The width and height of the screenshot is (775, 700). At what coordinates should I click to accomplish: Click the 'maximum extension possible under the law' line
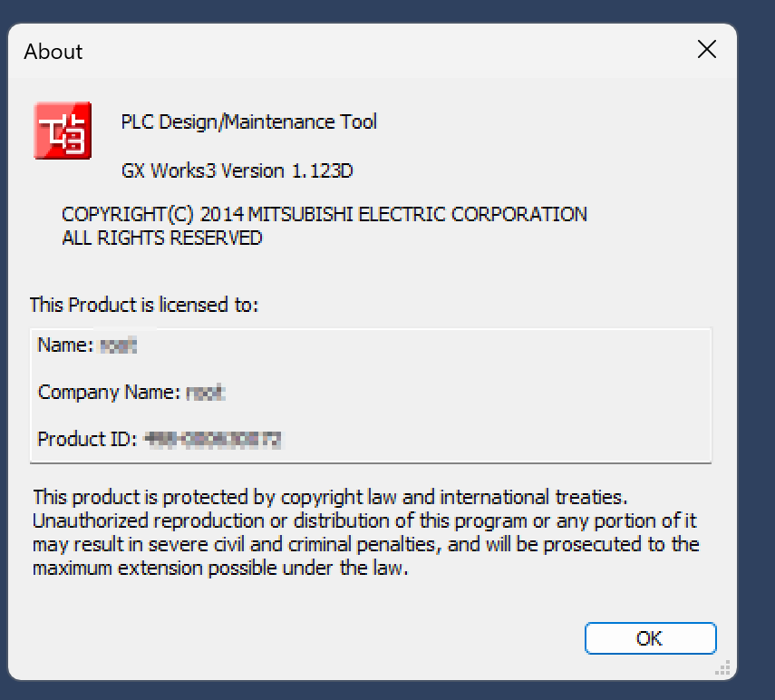coord(220,569)
